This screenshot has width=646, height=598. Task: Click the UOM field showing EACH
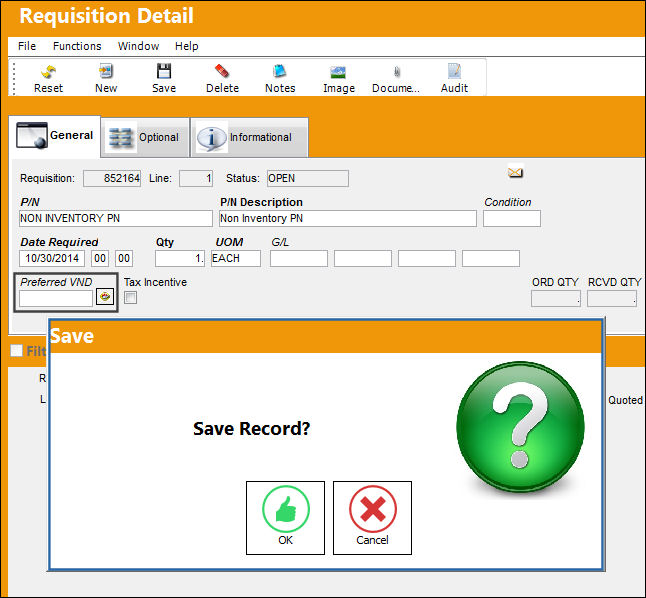click(236, 258)
